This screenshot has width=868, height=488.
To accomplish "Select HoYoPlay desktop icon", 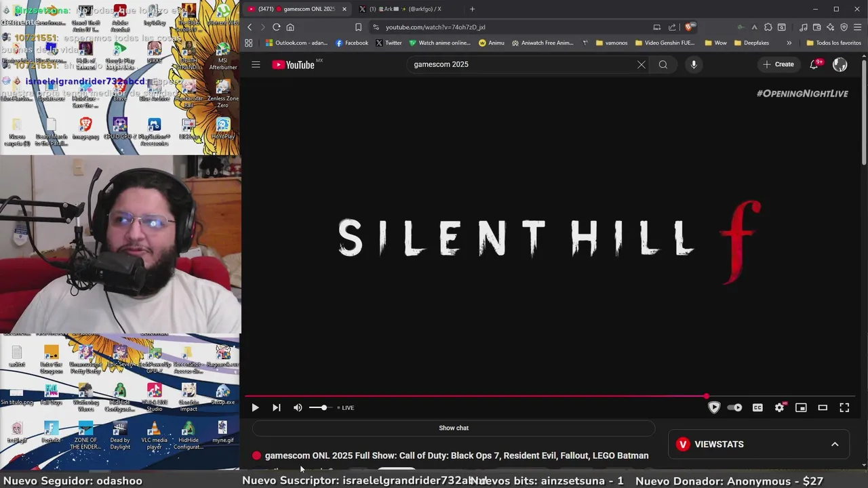I will [222, 129].
